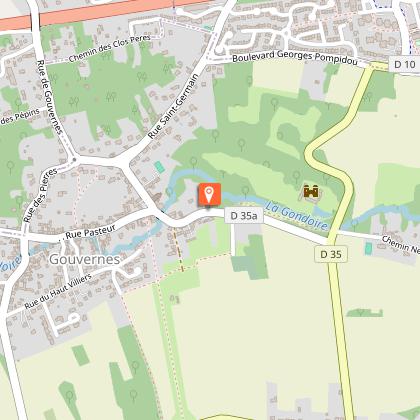The image size is (420, 420).
Task: Click the D 10 road shield
Action: pyautogui.click(x=404, y=64)
